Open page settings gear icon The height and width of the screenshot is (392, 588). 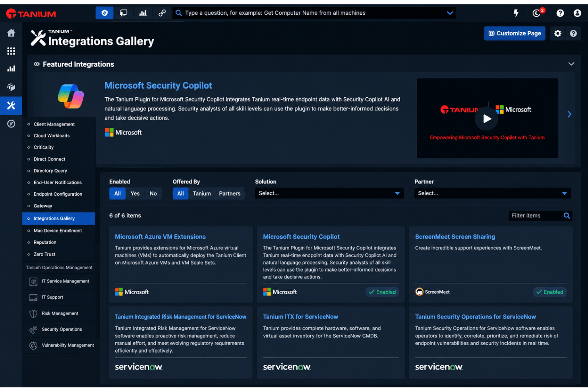pyautogui.click(x=558, y=33)
